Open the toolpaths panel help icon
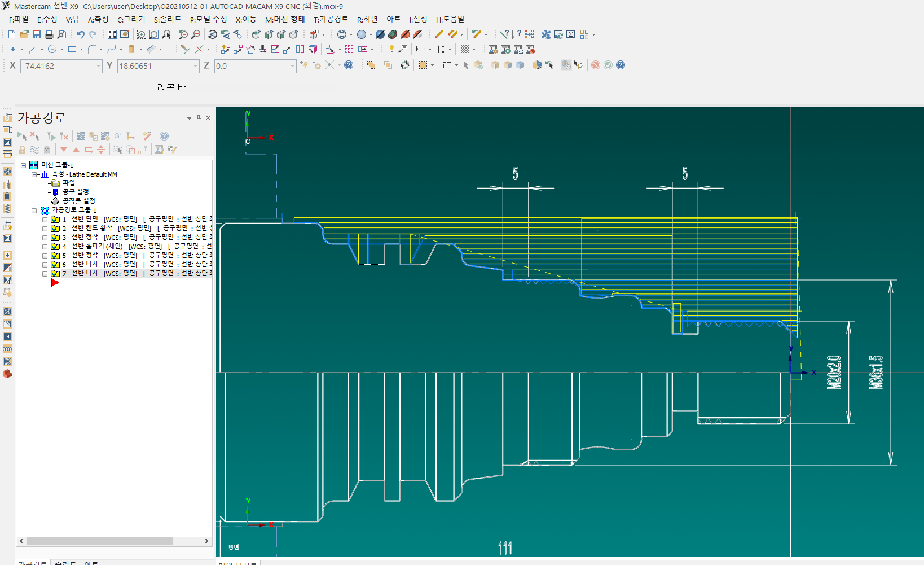Screen dimensions: 924x565 (164, 136)
